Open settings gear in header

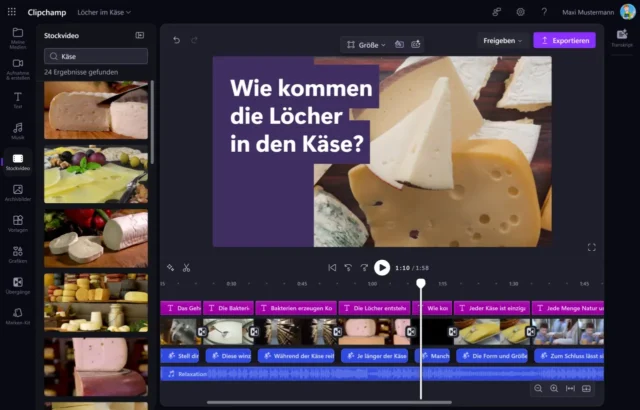coord(520,12)
